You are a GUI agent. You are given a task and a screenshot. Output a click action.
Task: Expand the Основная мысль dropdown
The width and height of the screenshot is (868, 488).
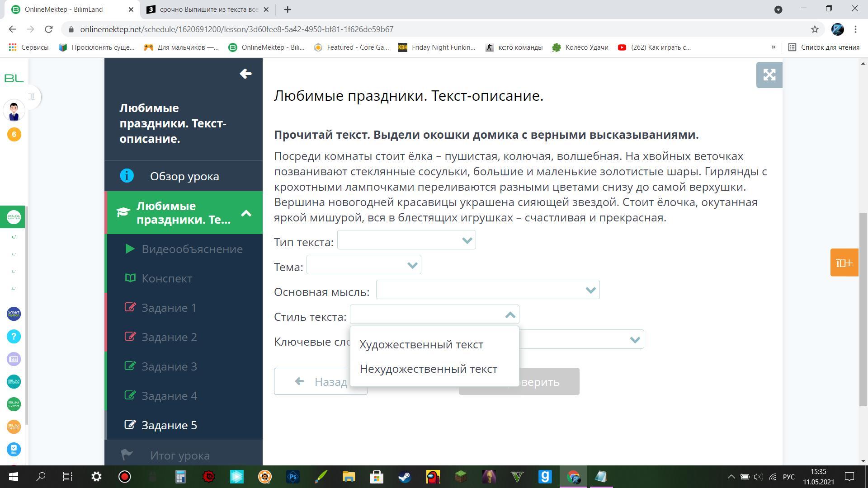click(x=487, y=290)
